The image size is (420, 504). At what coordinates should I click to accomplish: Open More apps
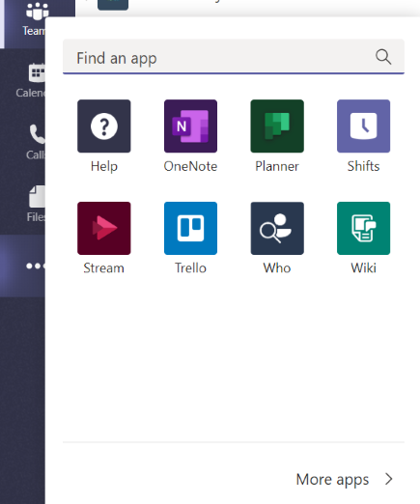pos(345,479)
